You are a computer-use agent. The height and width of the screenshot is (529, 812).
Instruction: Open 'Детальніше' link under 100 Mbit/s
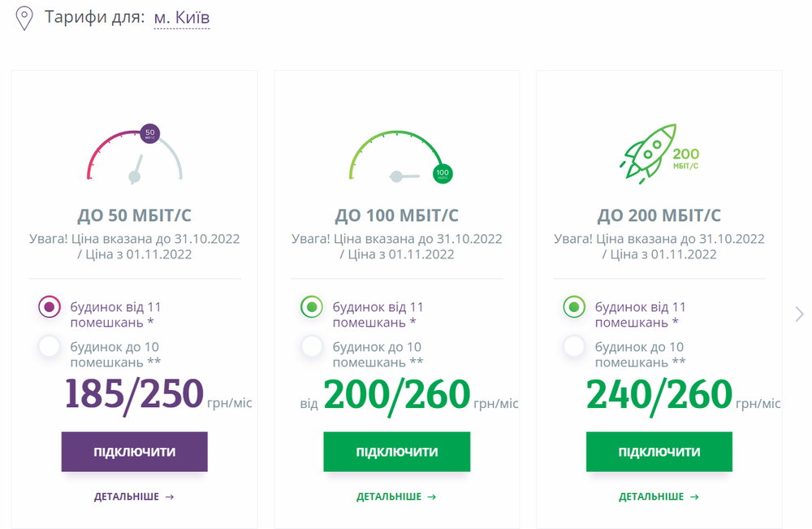[396, 496]
